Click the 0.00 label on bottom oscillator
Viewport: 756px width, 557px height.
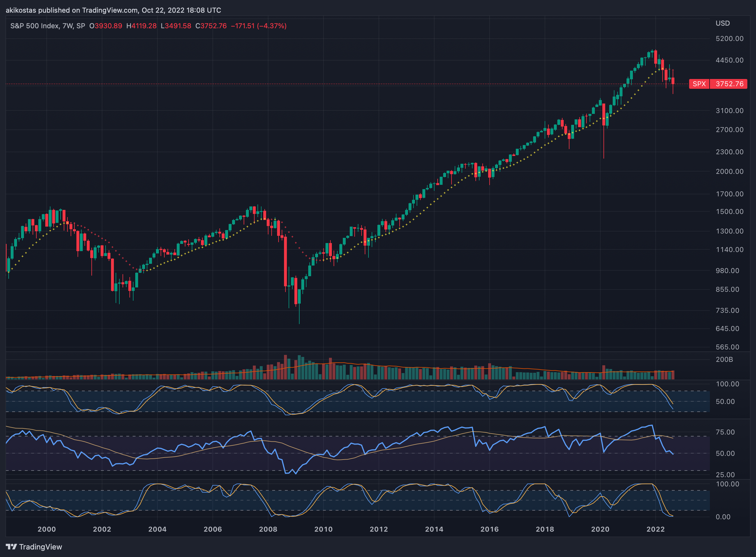[x=723, y=517]
